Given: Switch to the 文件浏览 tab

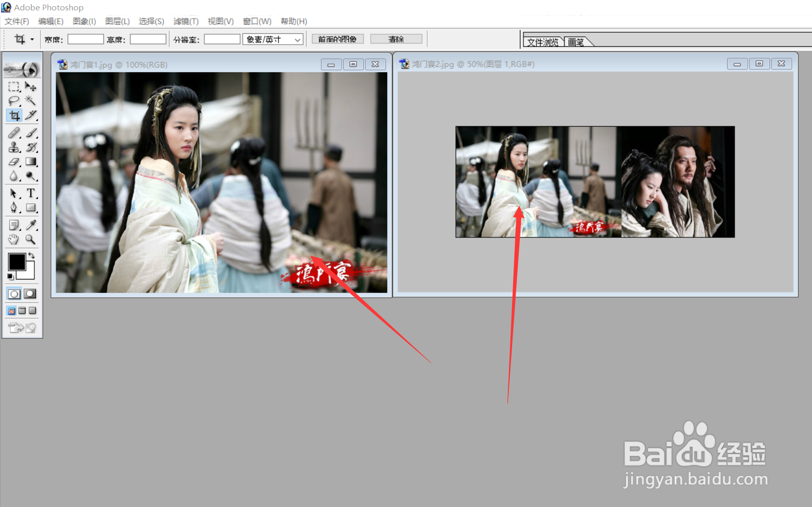Looking at the screenshot, I should [543, 42].
